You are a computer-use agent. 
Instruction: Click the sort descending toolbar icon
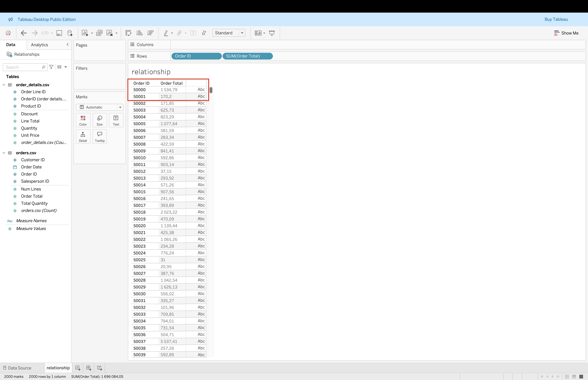click(x=150, y=33)
